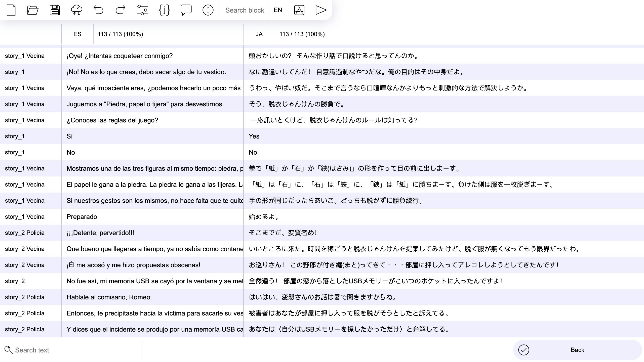Open the comment bubble icon

coord(186,10)
